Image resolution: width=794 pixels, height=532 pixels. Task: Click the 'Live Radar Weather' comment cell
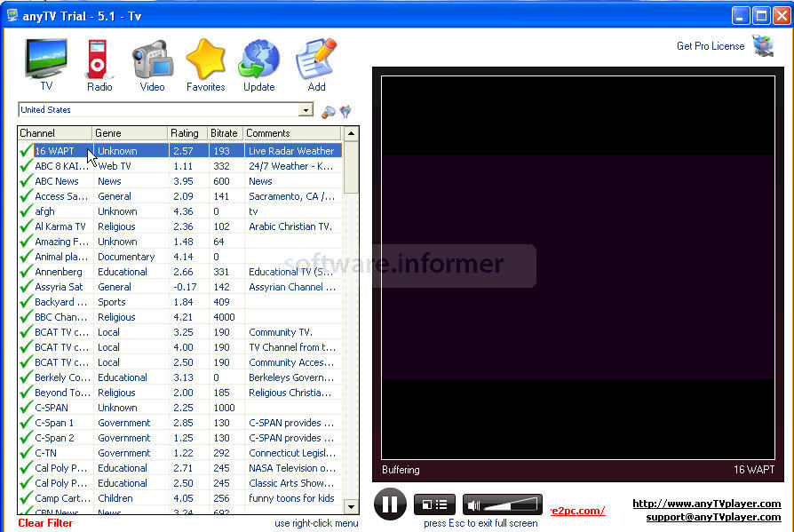(291, 151)
